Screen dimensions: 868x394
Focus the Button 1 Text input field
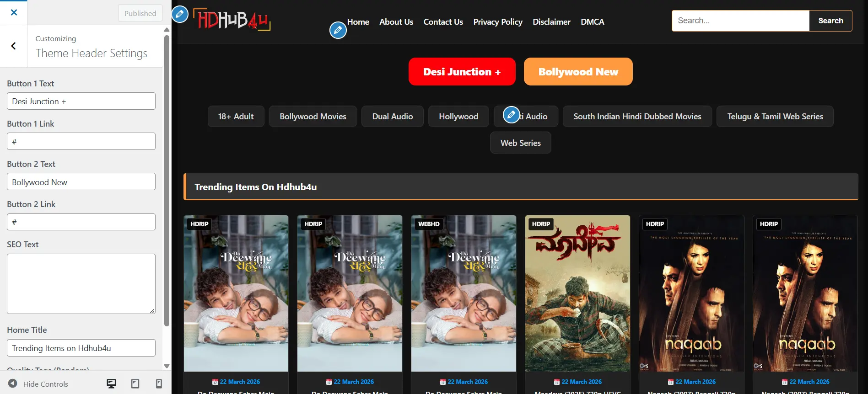click(81, 101)
